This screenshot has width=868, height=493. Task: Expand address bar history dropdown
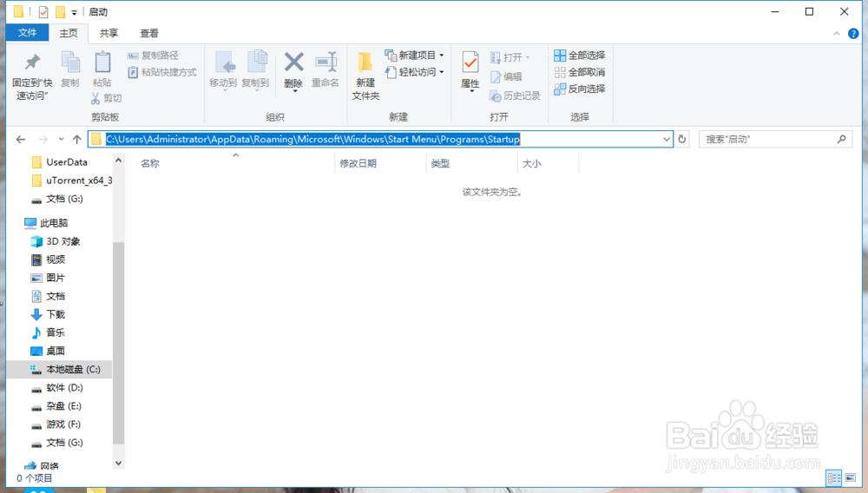pos(667,140)
